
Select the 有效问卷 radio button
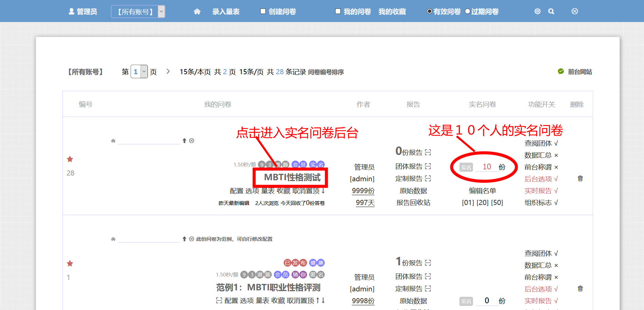point(430,11)
